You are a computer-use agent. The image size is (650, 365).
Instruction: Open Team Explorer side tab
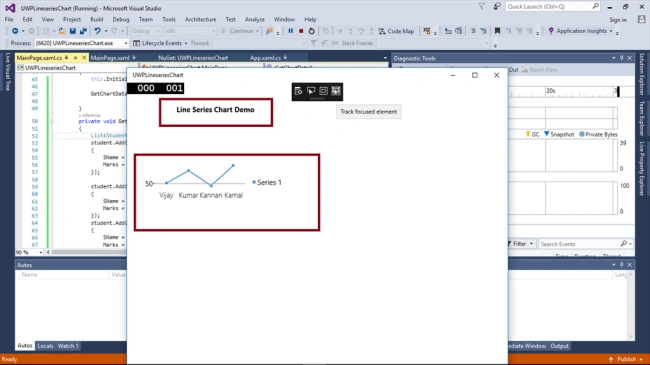coord(642,118)
